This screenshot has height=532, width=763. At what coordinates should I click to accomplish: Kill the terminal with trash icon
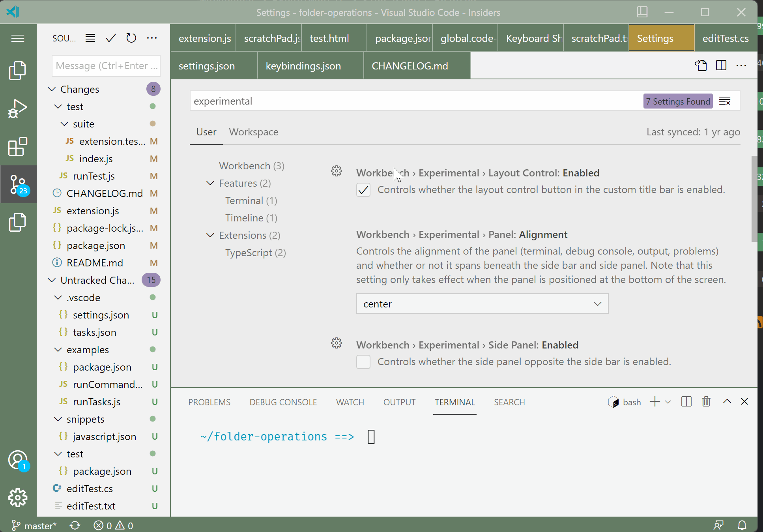click(x=706, y=402)
